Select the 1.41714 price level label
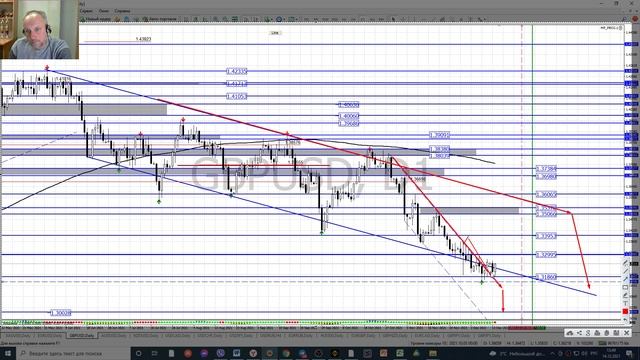This screenshot has width=640, height=360. pyautogui.click(x=237, y=84)
